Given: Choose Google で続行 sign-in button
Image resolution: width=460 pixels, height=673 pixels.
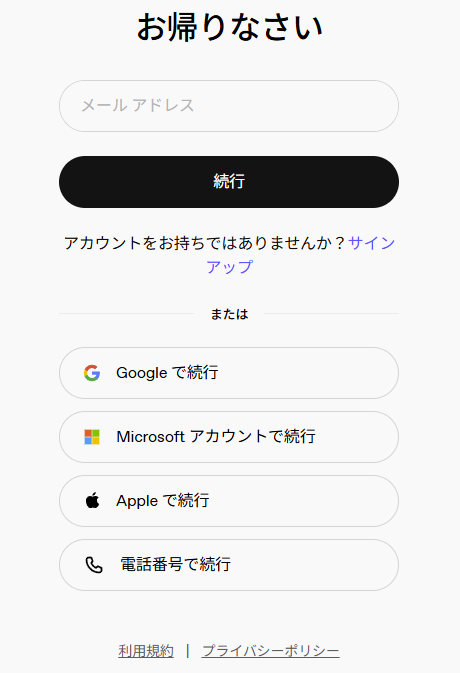Looking at the screenshot, I should pos(229,373).
